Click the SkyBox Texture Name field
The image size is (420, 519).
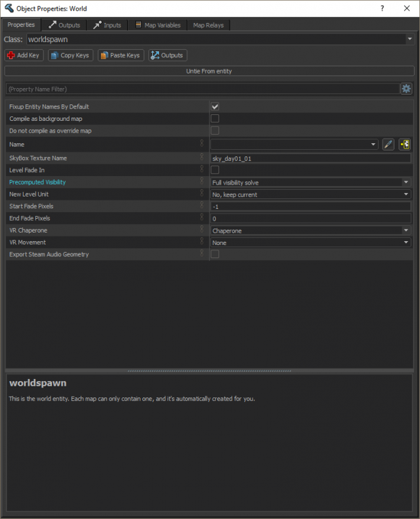point(311,158)
